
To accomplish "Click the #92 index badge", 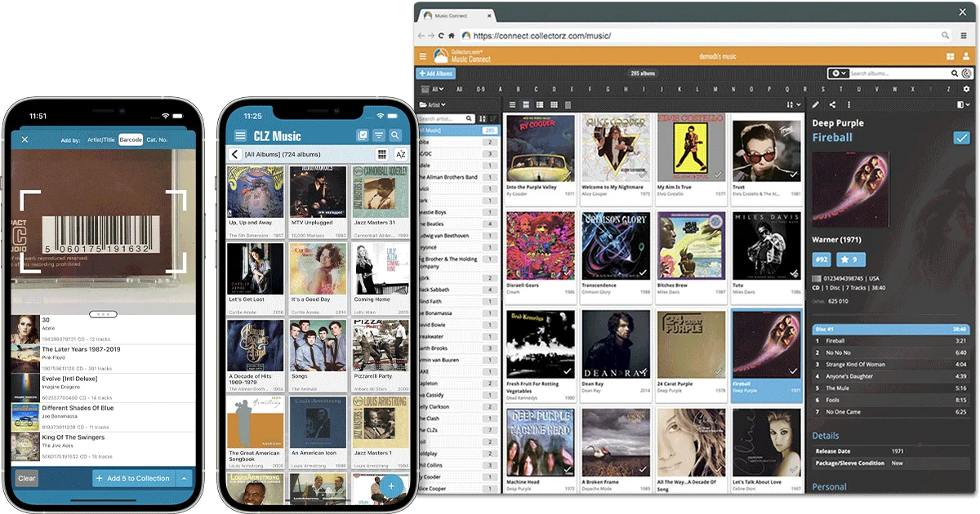I will (x=822, y=259).
